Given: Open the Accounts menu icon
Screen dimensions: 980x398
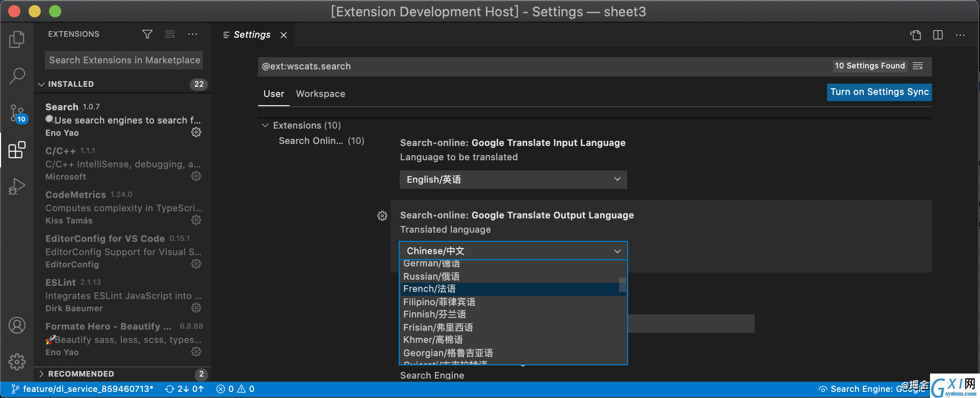Looking at the screenshot, I should [17, 325].
